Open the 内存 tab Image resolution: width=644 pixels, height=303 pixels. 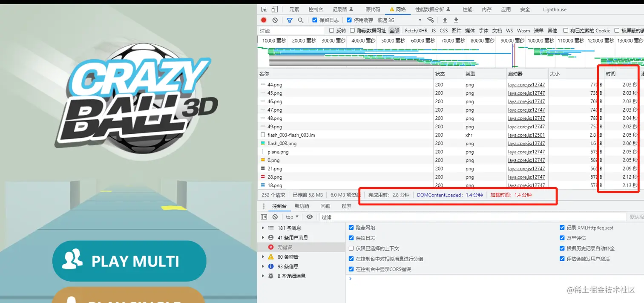coord(486,9)
